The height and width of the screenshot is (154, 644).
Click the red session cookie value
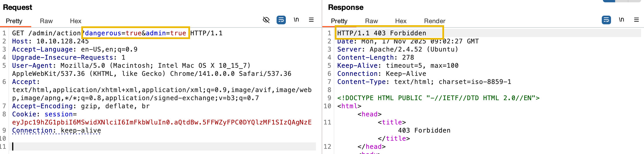pyautogui.click(x=162, y=122)
